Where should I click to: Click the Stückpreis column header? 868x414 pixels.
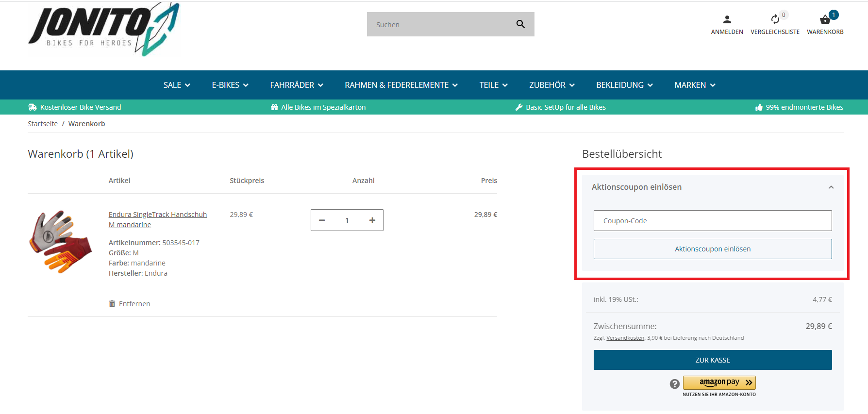pos(247,181)
